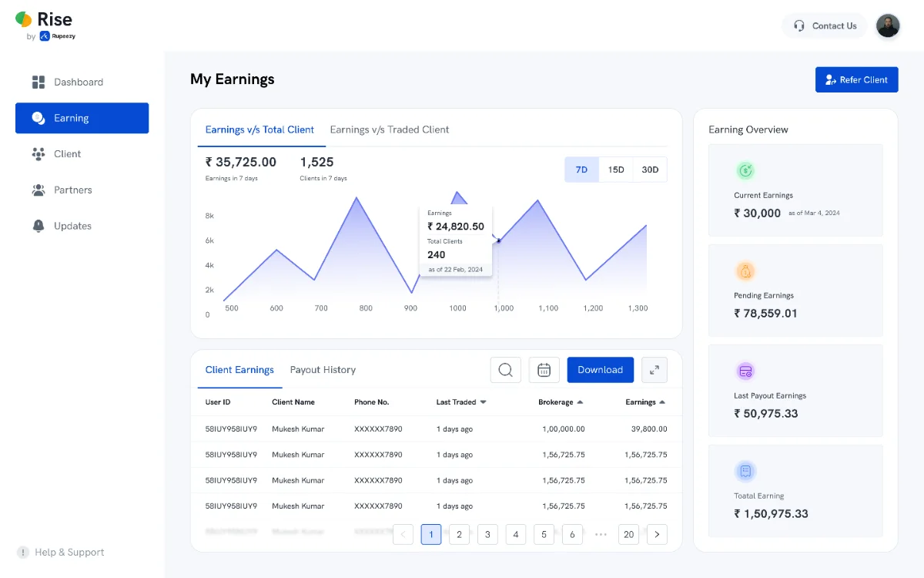Open Updates in the sidebar

(82, 226)
